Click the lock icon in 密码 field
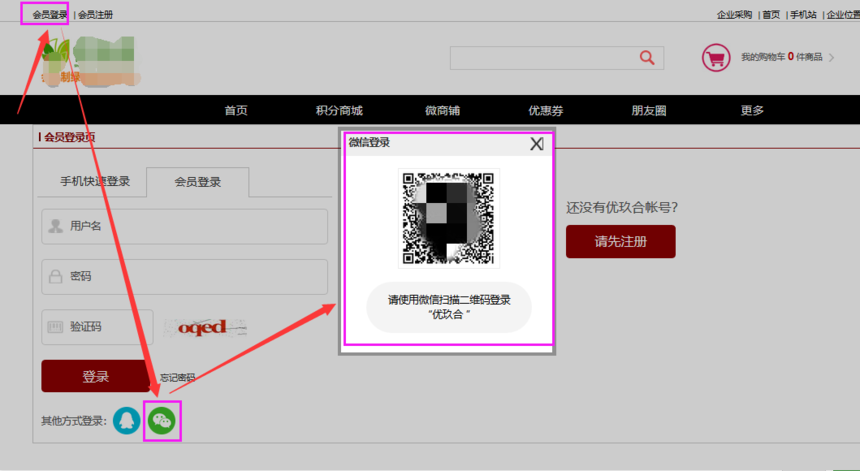The width and height of the screenshot is (860, 471). click(x=55, y=276)
